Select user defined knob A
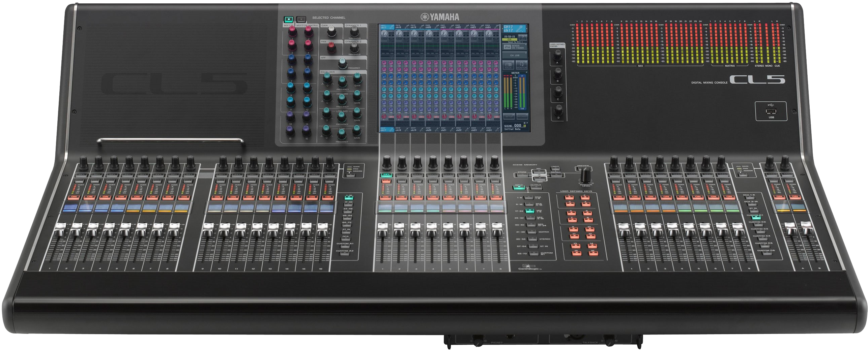 coord(558,55)
